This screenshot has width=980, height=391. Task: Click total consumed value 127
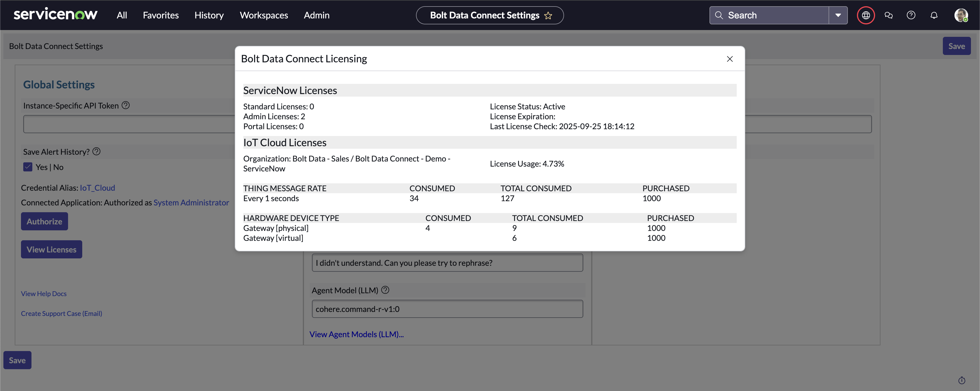(x=507, y=198)
